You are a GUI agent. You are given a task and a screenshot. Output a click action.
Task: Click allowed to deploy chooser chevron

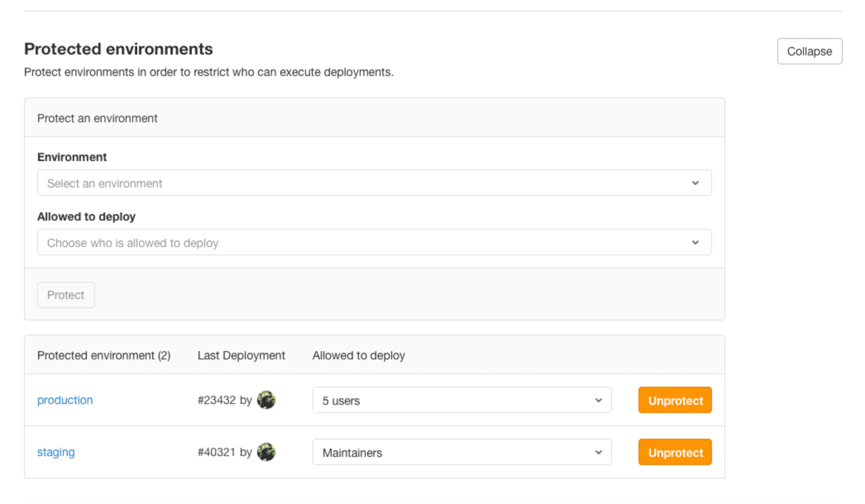[x=695, y=242]
